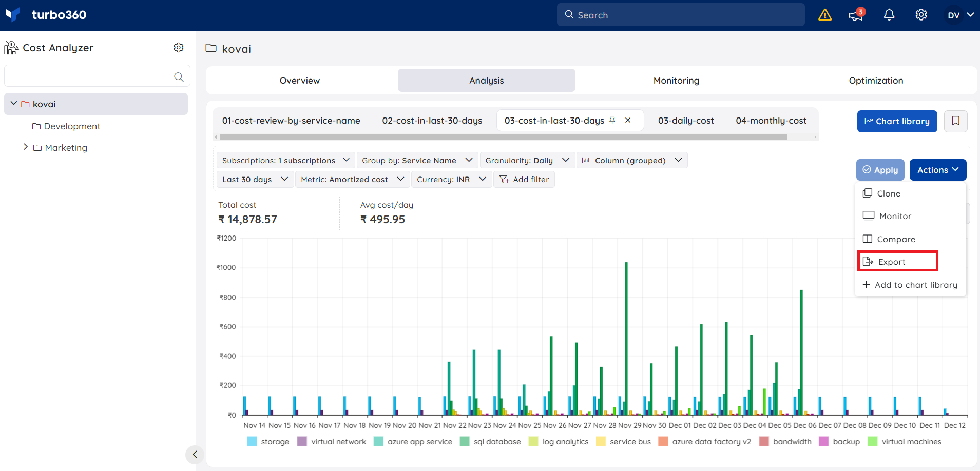The image size is (980, 471).
Task: Open 01-cost-review-by-service-name view
Action: [291, 121]
